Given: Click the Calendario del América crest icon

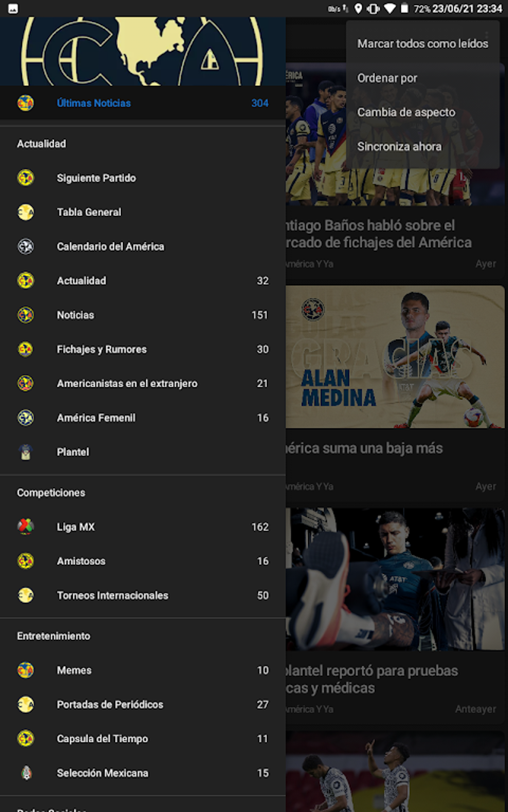Looking at the screenshot, I should [25, 246].
